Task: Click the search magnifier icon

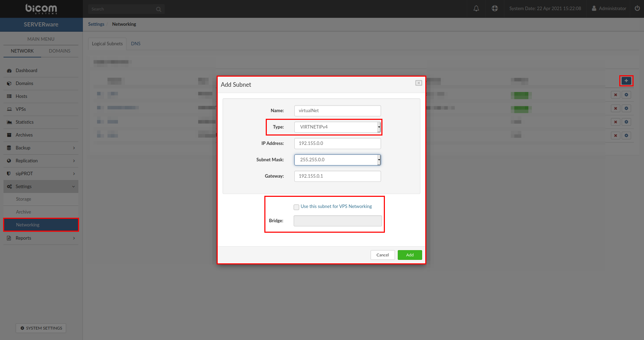Action: click(x=158, y=9)
